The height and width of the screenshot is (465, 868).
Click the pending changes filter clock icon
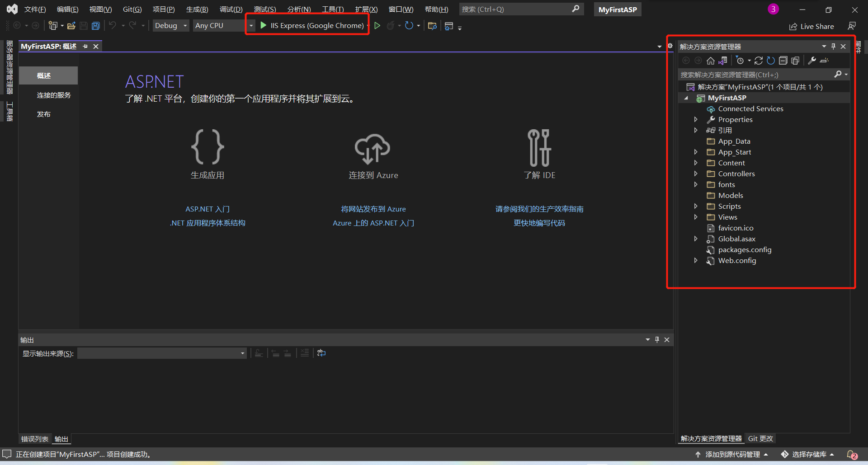[x=740, y=61]
